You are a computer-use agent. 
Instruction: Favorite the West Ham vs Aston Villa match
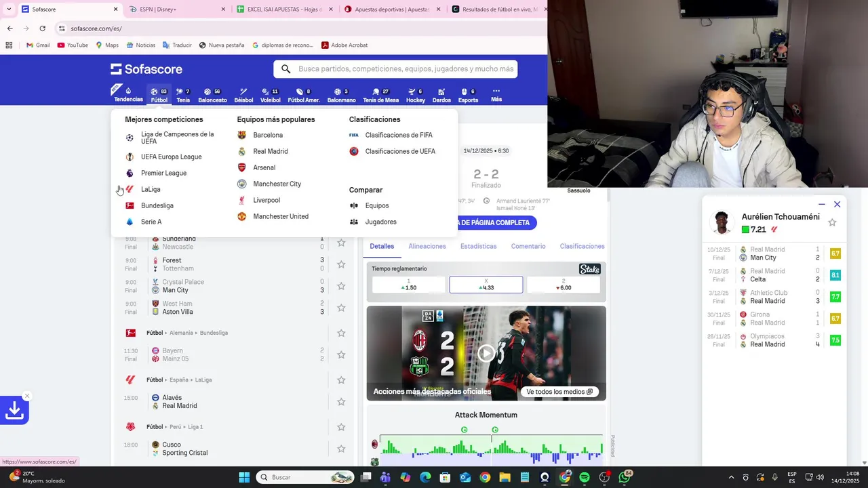[x=341, y=308]
